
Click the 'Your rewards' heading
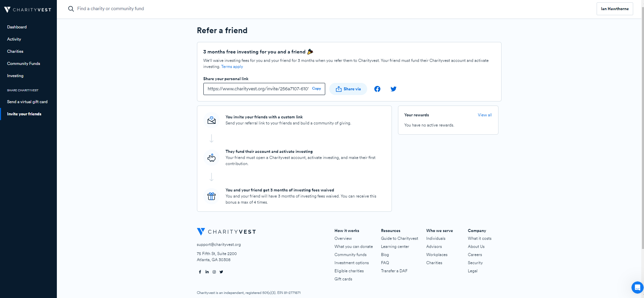(x=417, y=115)
